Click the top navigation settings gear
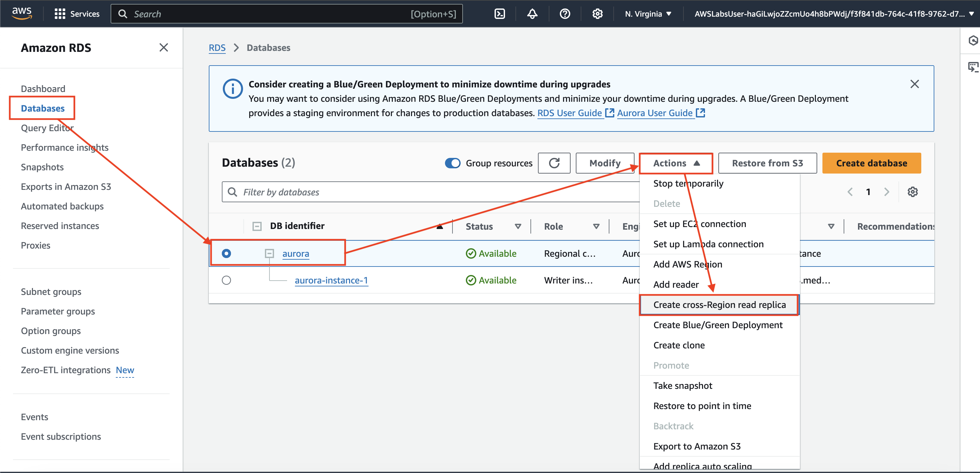Image resolution: width=980 pixels, height=473 pixels. (x=597, y=14)
